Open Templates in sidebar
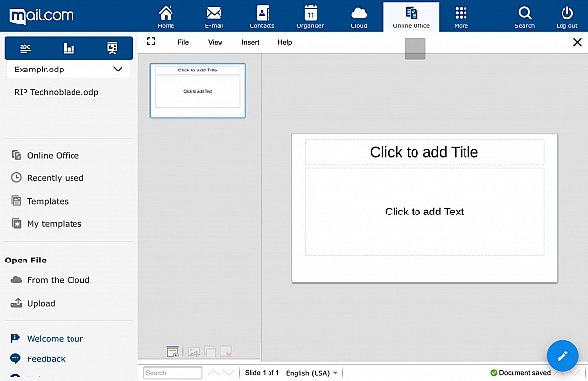This screenshot has height=381, width=588. [x=48, y=201]
